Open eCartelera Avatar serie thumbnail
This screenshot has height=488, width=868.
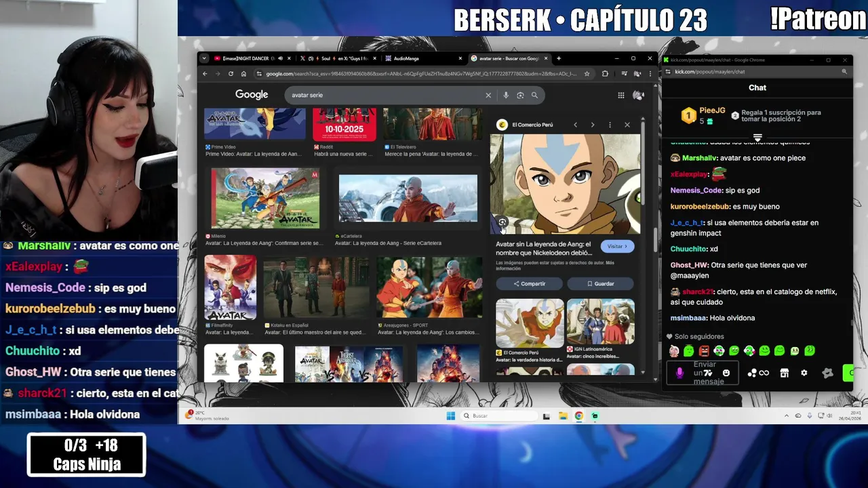[408, 198]
